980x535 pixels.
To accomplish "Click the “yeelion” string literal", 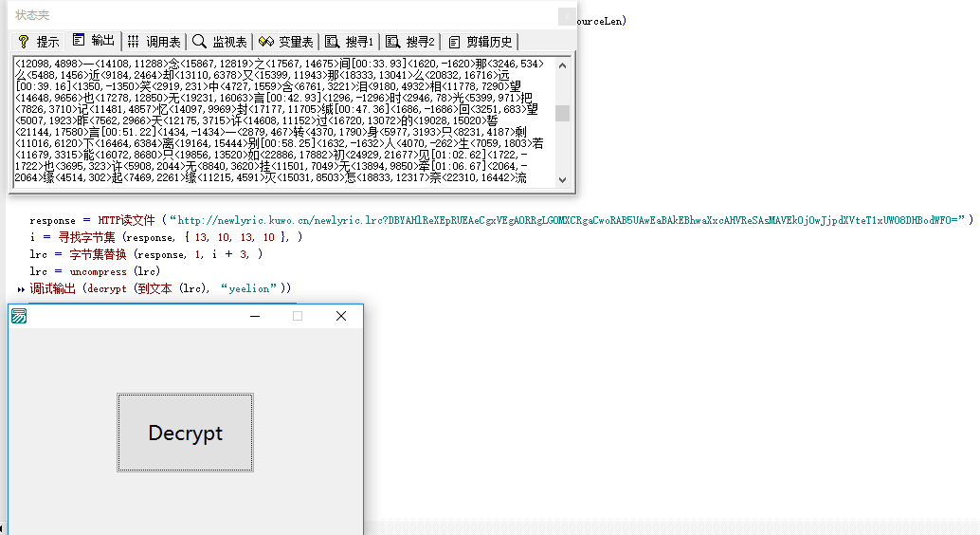I will pyautogui.click(x=248, y=288).
